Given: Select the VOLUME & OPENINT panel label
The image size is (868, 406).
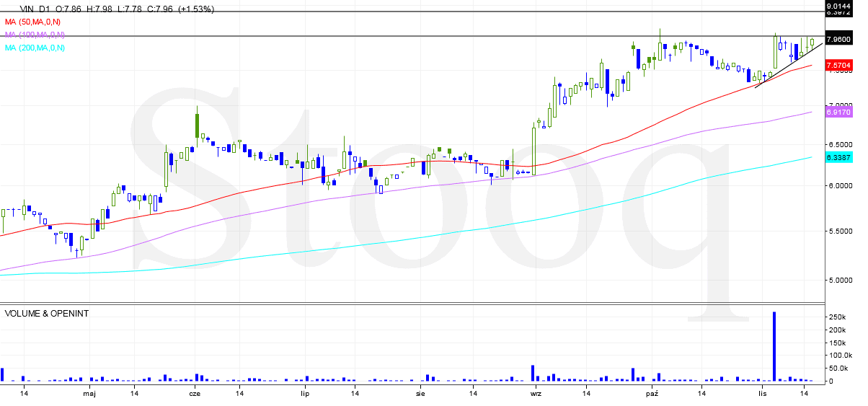Looking at the screenshot, I should 47,314.
